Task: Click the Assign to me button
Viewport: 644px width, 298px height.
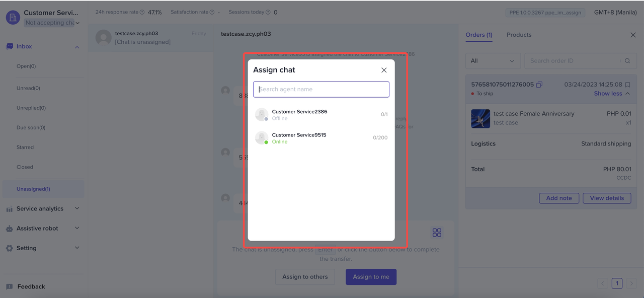Action: pos(371,277)
